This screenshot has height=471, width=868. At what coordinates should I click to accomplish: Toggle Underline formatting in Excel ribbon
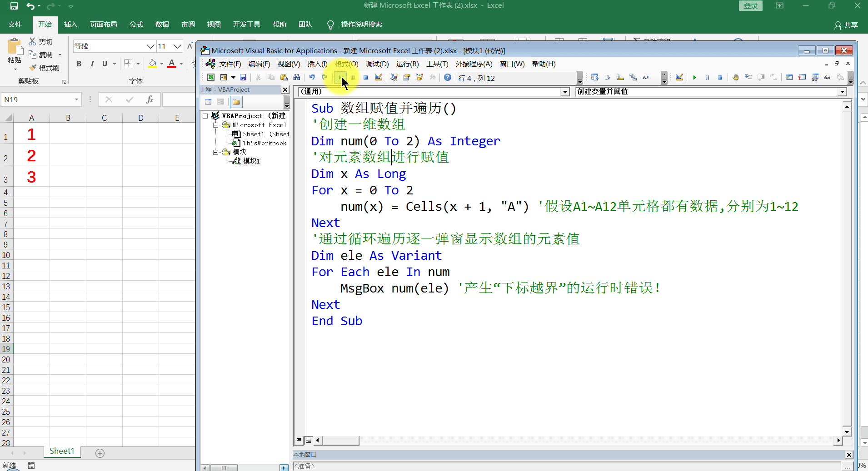pos(105,64)
